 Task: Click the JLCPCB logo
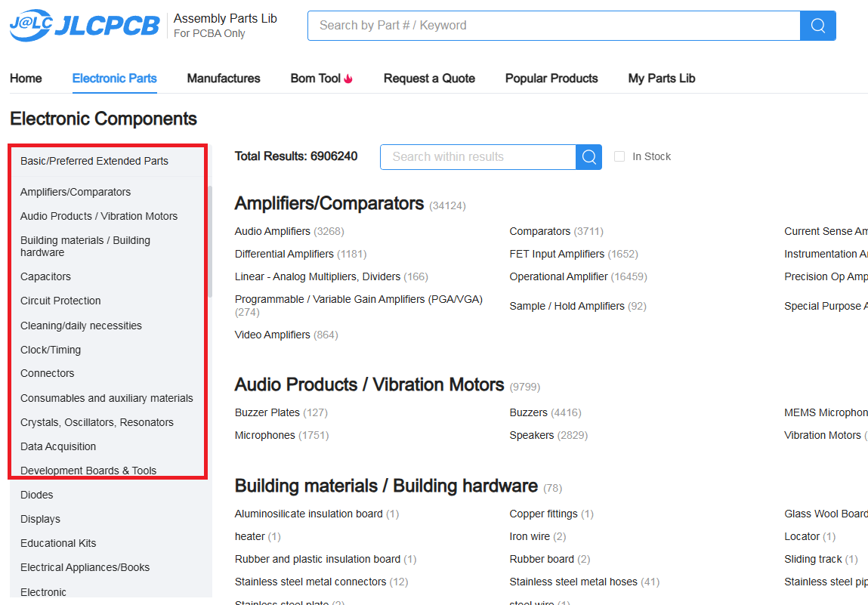85,26
